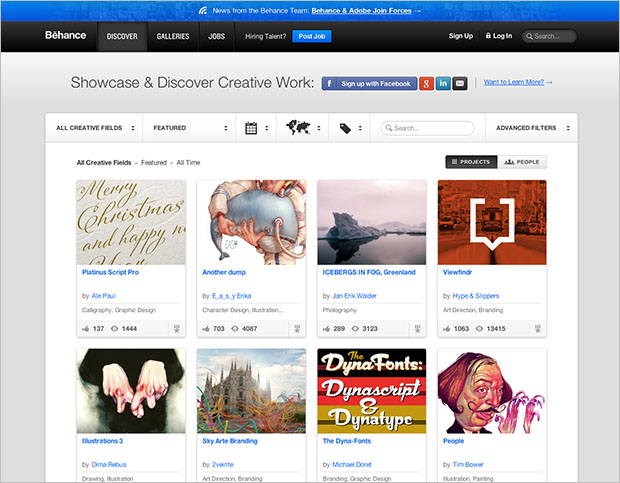
Task: Open the Viewfindr project title
Action: pos(457,272)
